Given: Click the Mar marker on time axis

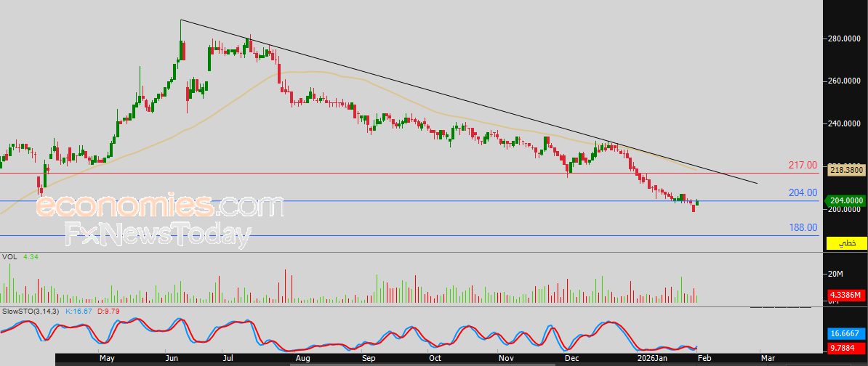Looking at the screenshot, I should tap(768, 359).
